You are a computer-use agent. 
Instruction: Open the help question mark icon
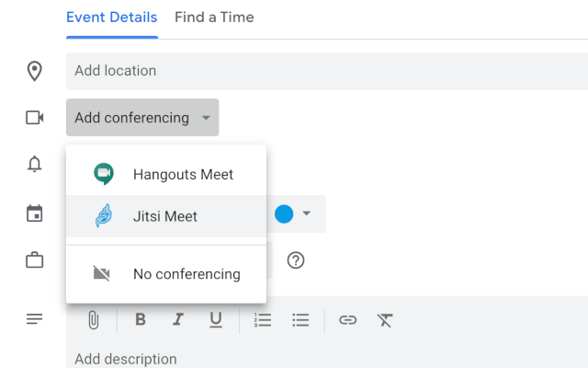[296, 260]
